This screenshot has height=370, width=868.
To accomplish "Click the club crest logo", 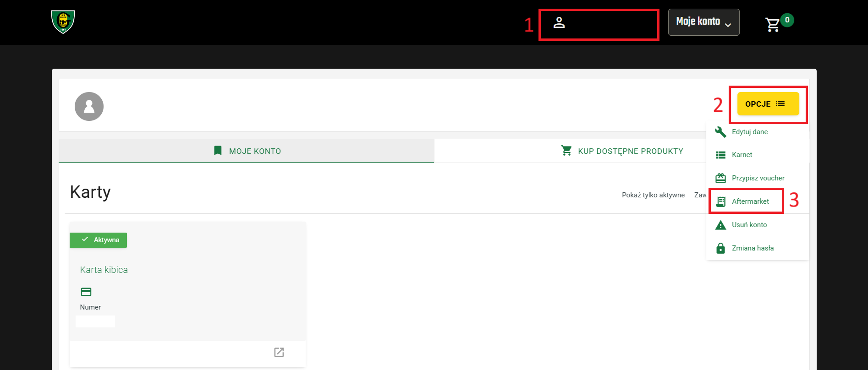I will (x=63, y=22).
